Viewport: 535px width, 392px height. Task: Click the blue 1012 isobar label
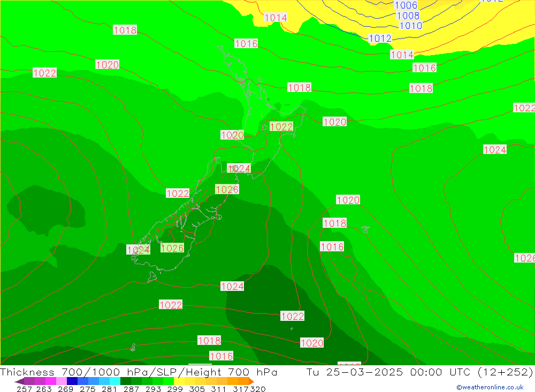point(380,38)
